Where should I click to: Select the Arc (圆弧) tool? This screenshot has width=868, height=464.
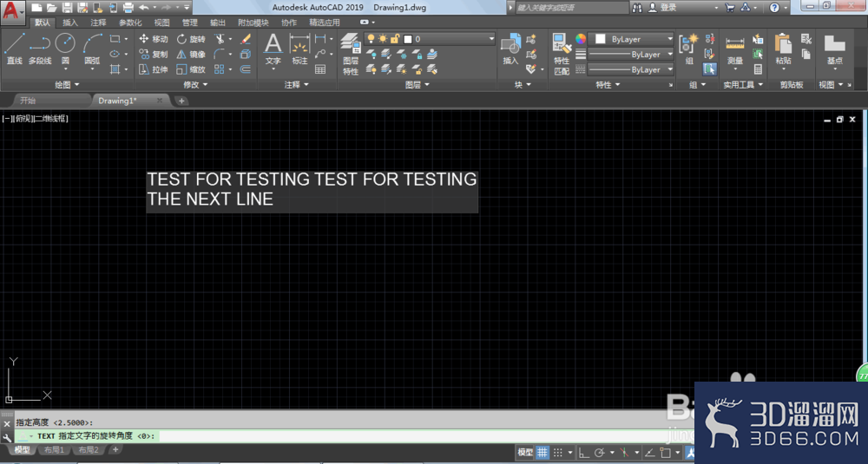(x=92, y=49)
